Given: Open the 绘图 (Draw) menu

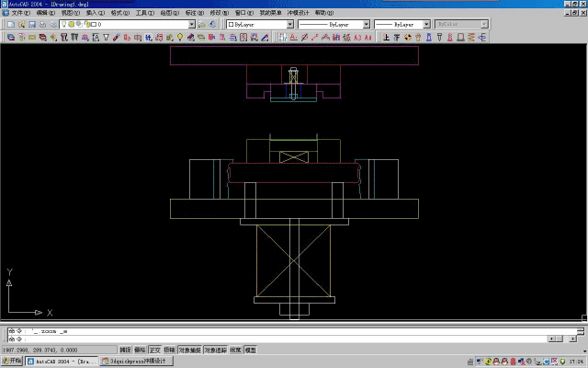Looking at the screenshot, I should tap(169, 14).
